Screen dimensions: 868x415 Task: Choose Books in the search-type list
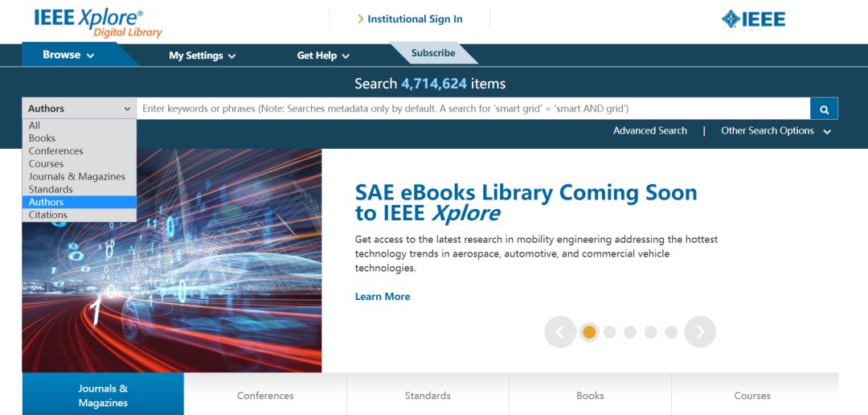79,138
